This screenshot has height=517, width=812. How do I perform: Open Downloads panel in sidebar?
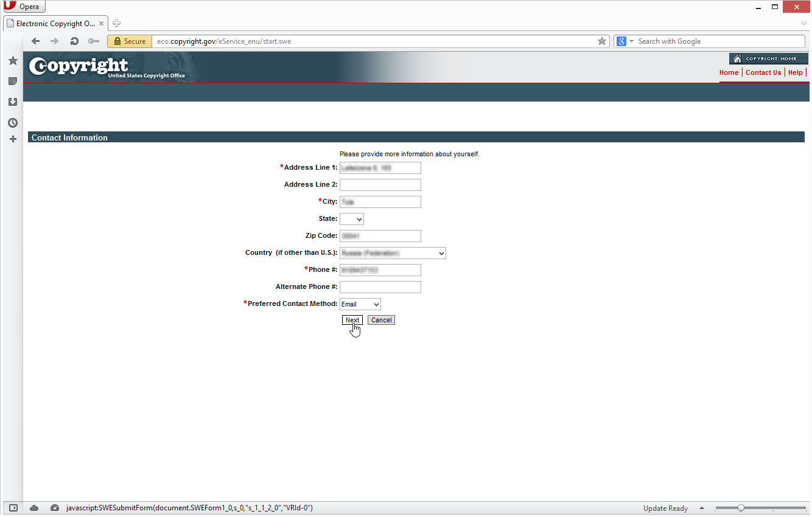13,102
